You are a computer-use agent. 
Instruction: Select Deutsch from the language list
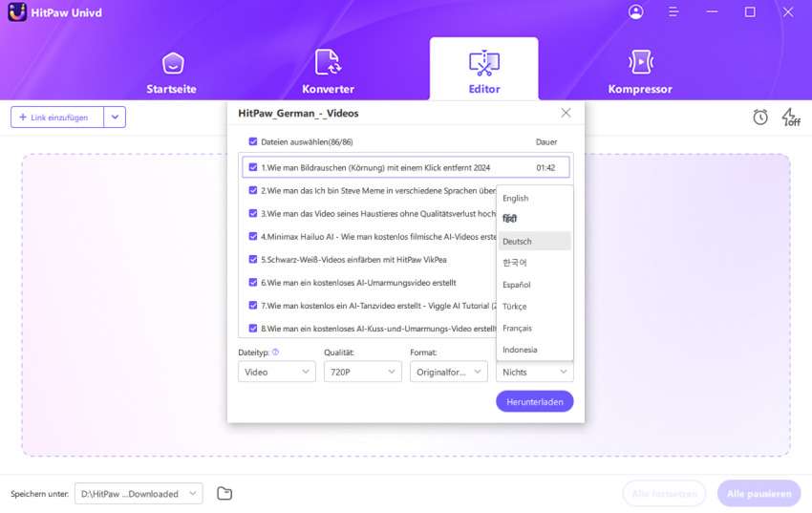pyautogui.click(x=534, y=241)
